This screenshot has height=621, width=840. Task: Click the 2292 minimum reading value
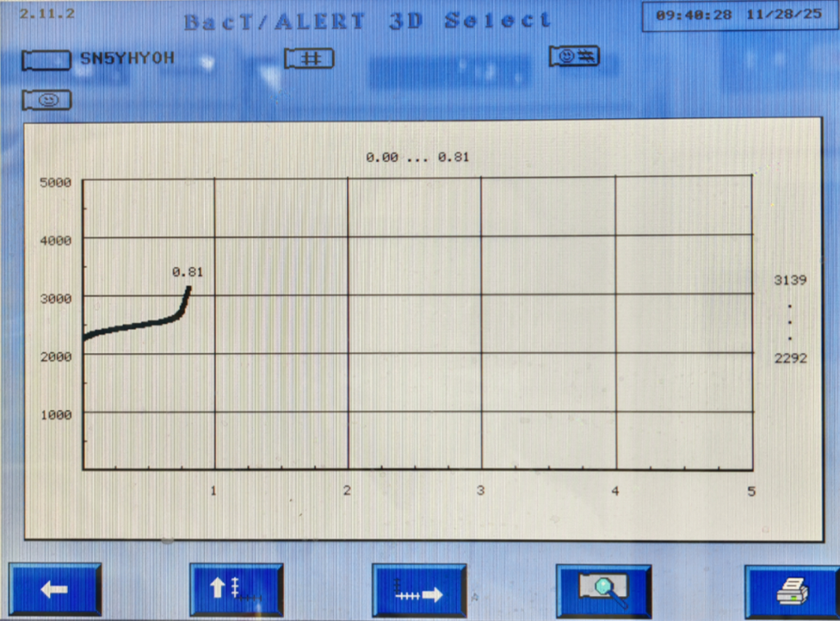(x=790, y=358)
